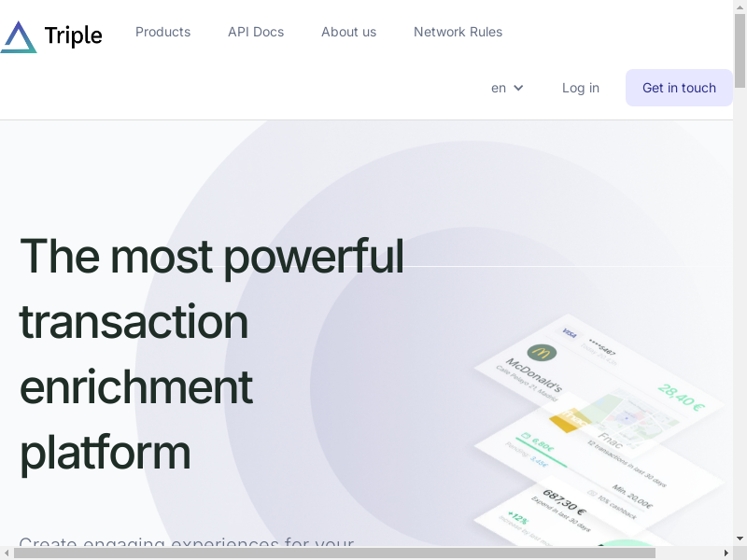Image resolution: width=747 pixels, height=560 pixels.
Task: Click the Triple brand name text
Action: (x=73, y=36)
